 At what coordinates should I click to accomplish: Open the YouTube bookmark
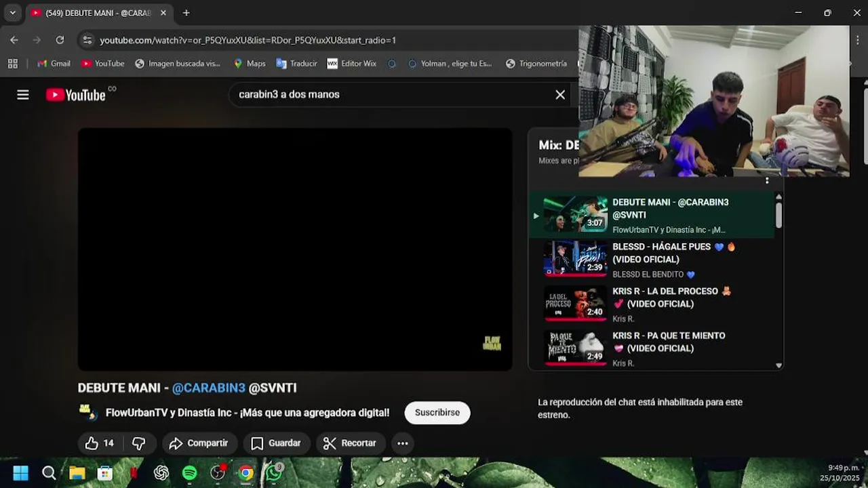pos(102,63)
